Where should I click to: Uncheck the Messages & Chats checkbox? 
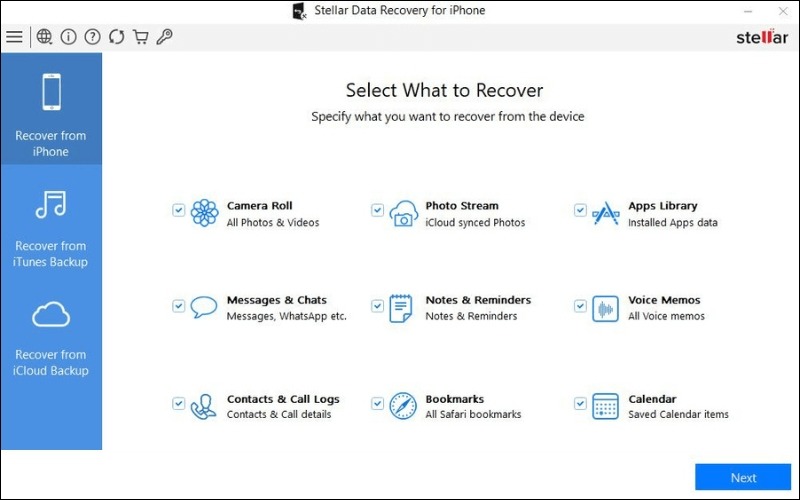[x=179, y=306]
